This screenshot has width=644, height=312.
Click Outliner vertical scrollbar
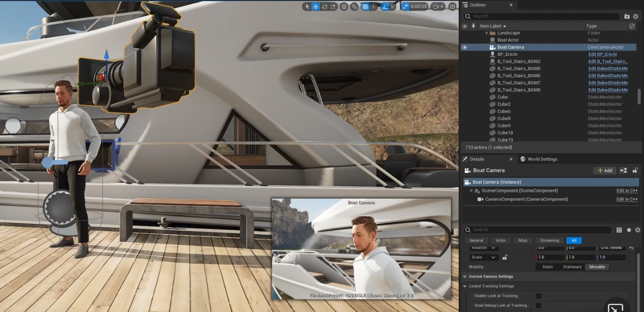click(x=639, y=96)
